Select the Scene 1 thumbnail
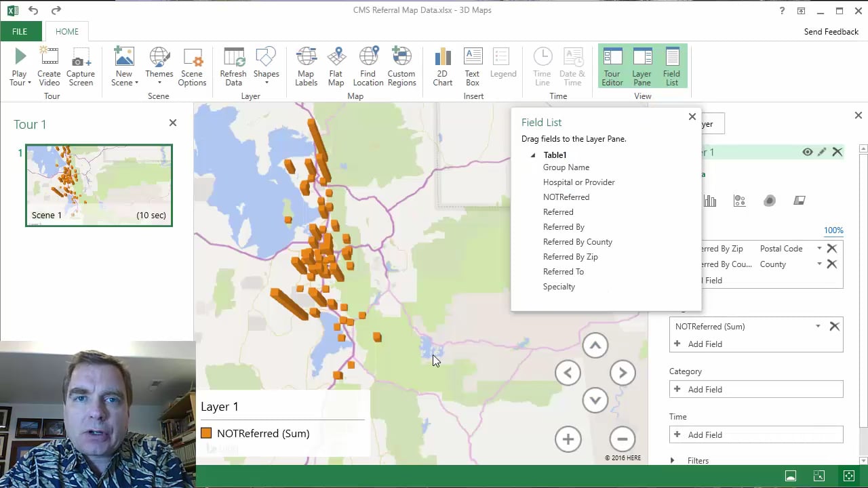The image size is (868, 488). coord(99,185)
